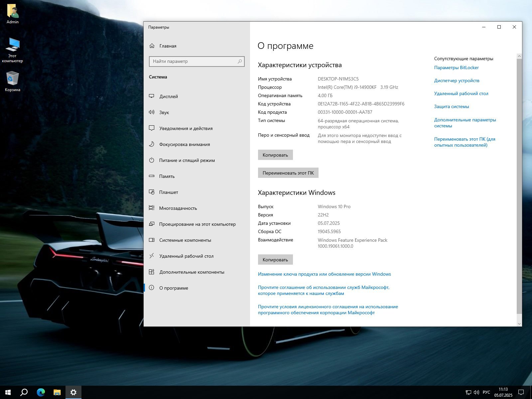Click the Системные компоненты icon

(152, 240)
